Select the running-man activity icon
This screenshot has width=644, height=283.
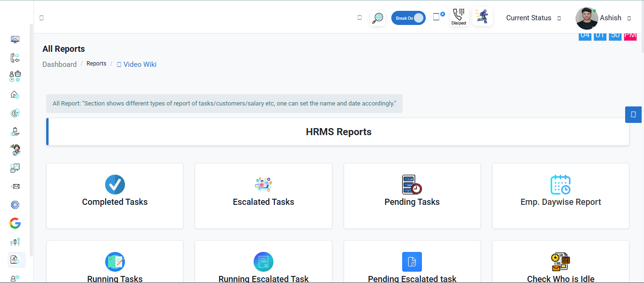click(482, 16)
